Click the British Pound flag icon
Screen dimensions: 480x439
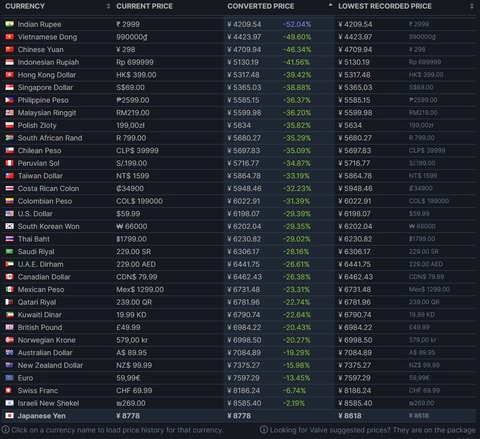pos(9,327)
